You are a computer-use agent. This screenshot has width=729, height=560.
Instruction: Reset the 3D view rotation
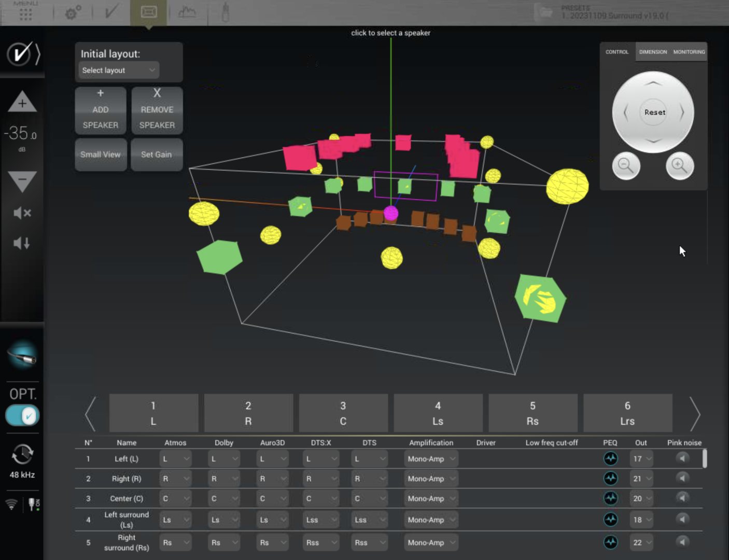click(x=654, y=113)
